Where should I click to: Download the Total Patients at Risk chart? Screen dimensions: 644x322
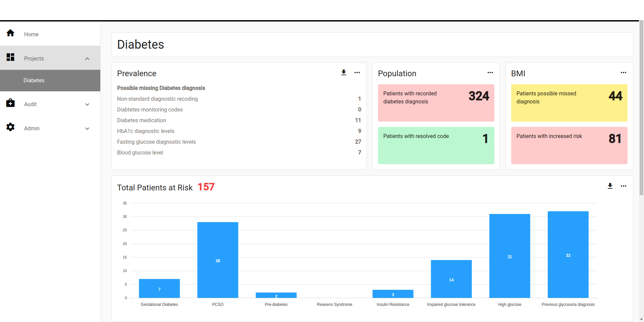click(x=610, y=186)
